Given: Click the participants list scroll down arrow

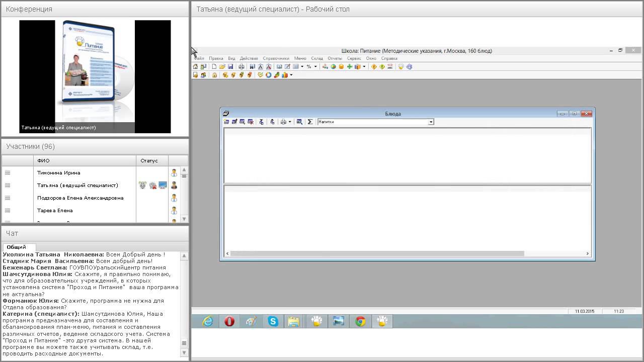Looking at the screenshot, I should coord(184,219).
